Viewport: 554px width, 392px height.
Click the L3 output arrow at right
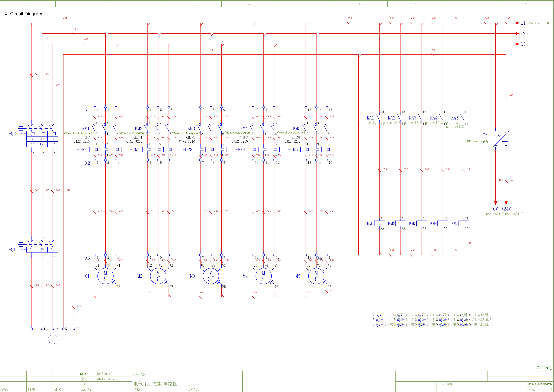coord(517,44)
